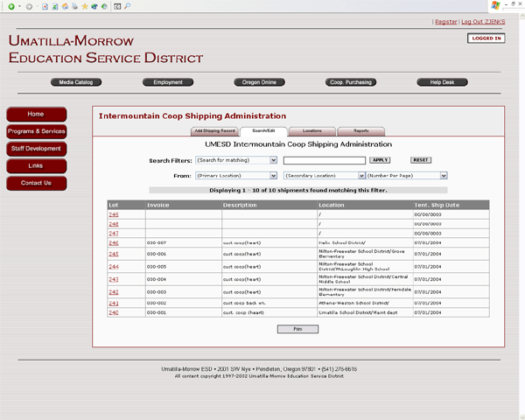525x420 pixels.
Task: Open lot 249 record link
Action: click(114, 214)
